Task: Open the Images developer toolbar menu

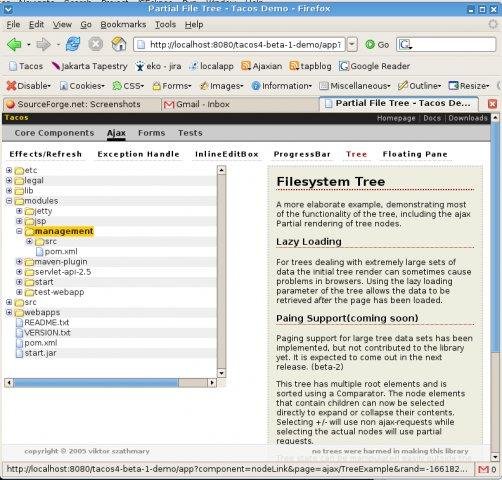Action: point(221,86)
